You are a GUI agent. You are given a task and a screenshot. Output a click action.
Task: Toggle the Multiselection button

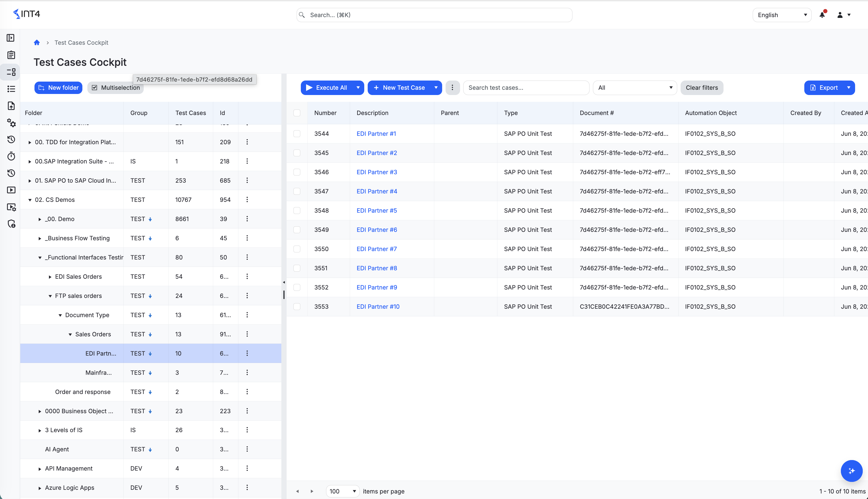(116, 88)
